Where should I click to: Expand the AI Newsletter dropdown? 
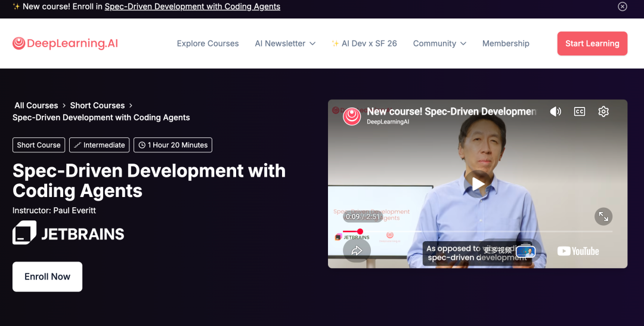coord(285,44)
